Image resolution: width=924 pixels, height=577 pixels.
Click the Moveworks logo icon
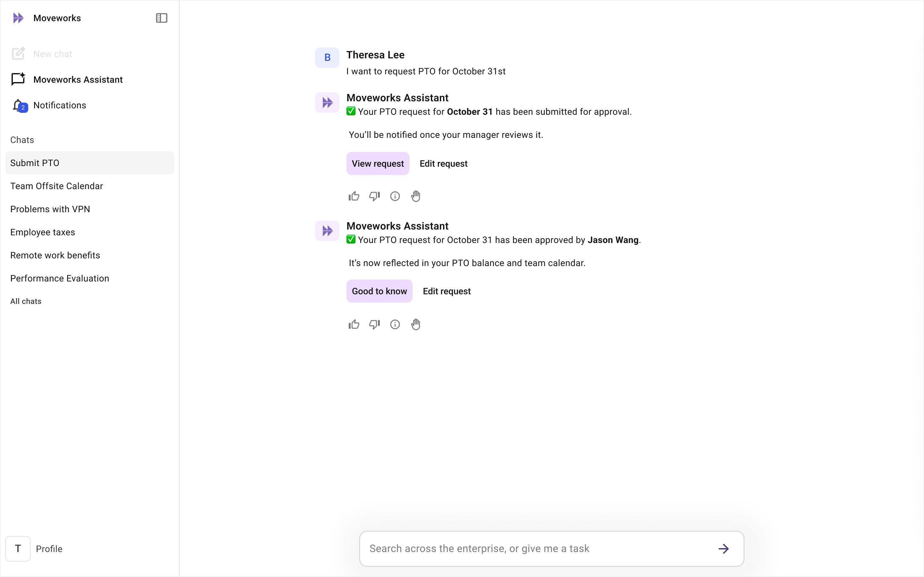point(18,18)
